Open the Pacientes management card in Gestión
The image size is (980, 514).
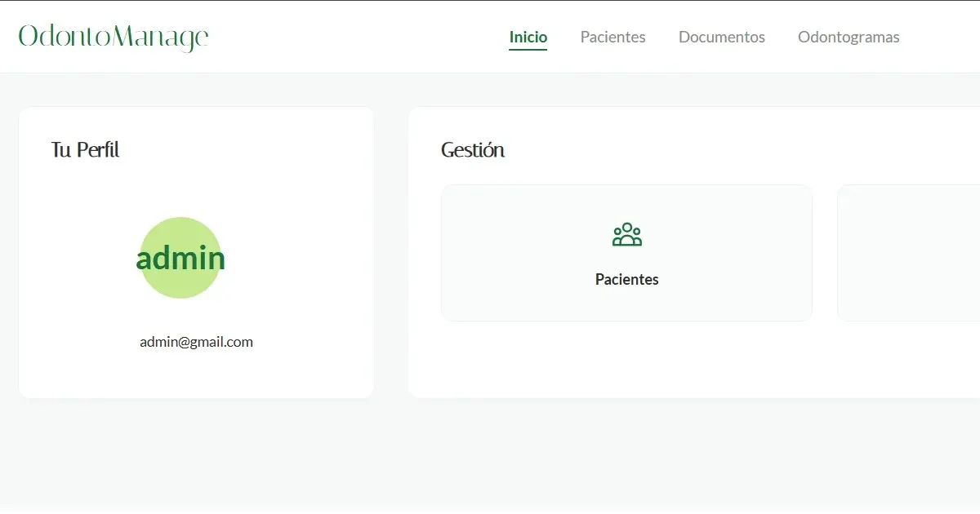point(626,252)
